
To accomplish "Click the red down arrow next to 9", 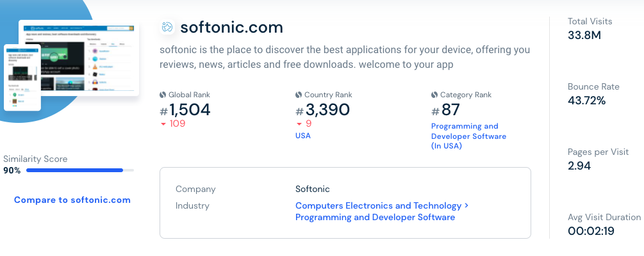I will tap(299, 124).
